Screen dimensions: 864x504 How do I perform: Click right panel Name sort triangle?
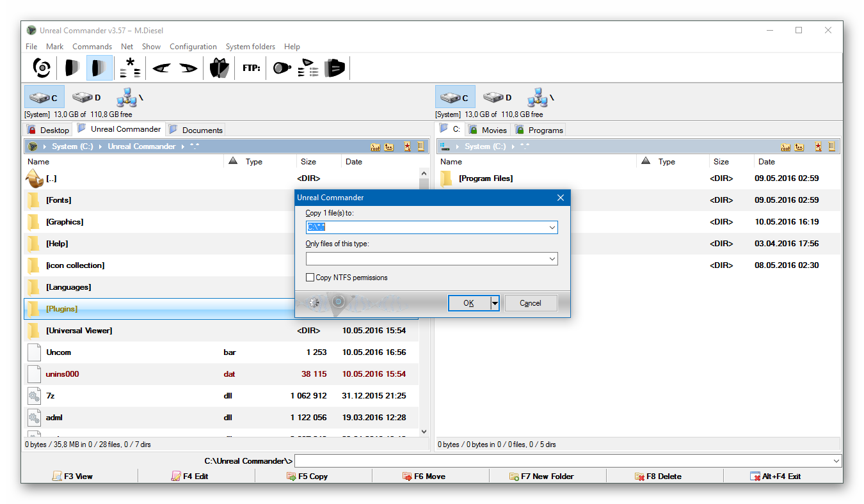coord(645,161)
